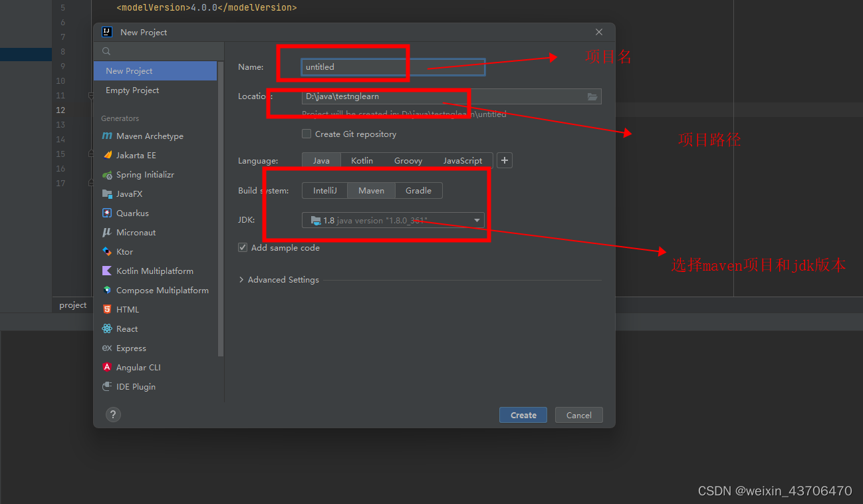Click the modelVersion line in editor behind
Viewport: 863px width, 504px height.
point(207,8)
